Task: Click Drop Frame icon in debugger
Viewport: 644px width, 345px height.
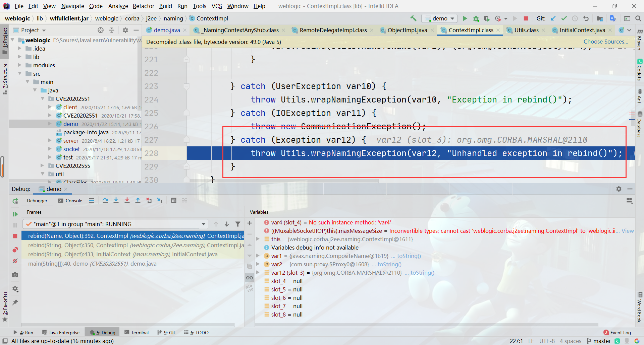Action: point(149,200)
